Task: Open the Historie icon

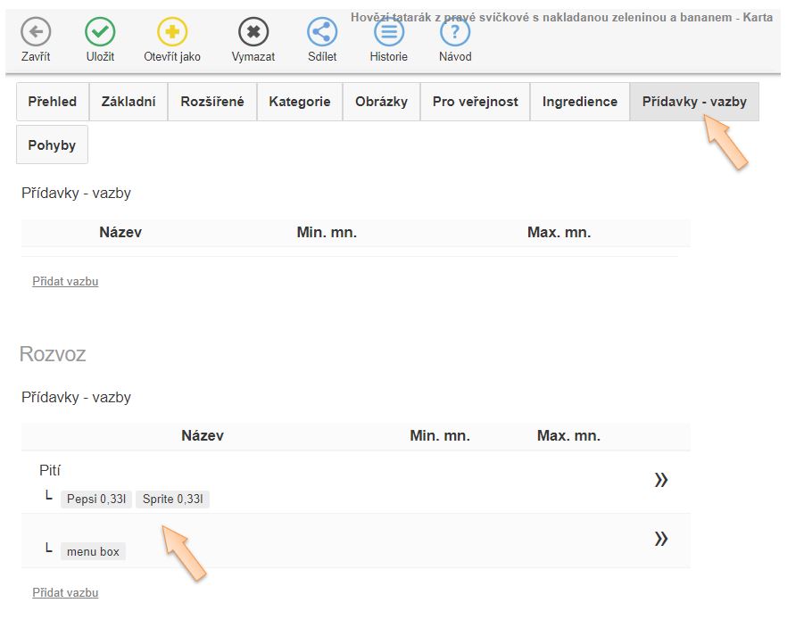Action: (x=388, y=33)
